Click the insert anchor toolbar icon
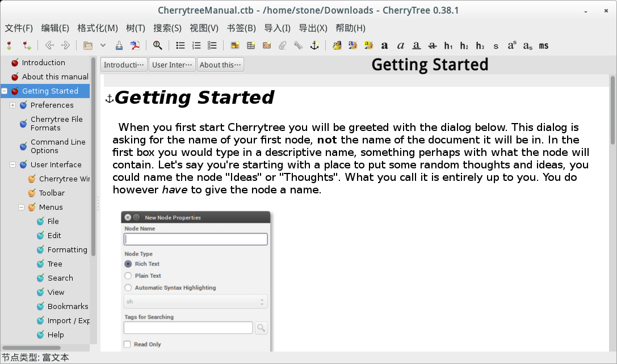The height and width of the screenshot is (364, 617). point(314,45)
